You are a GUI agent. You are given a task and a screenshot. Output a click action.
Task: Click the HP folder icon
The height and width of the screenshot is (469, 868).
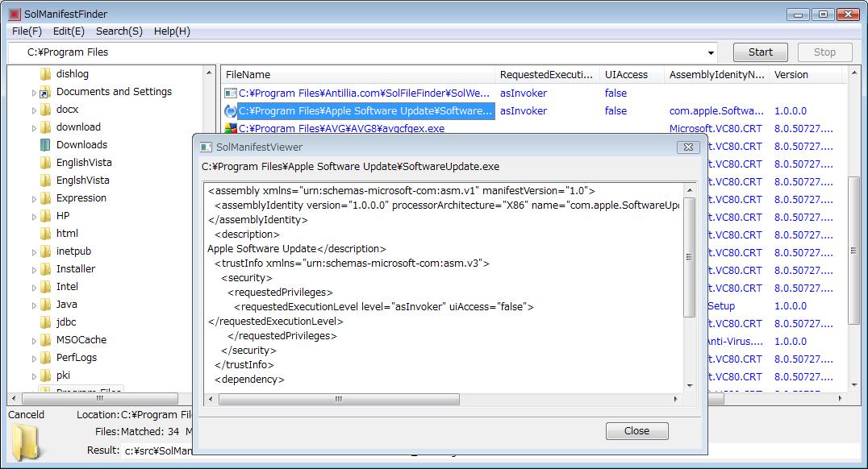(45, 216)
